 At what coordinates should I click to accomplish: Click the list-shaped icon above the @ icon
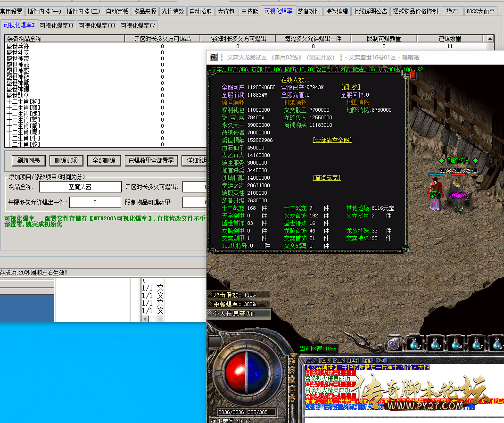coord(292,390)
